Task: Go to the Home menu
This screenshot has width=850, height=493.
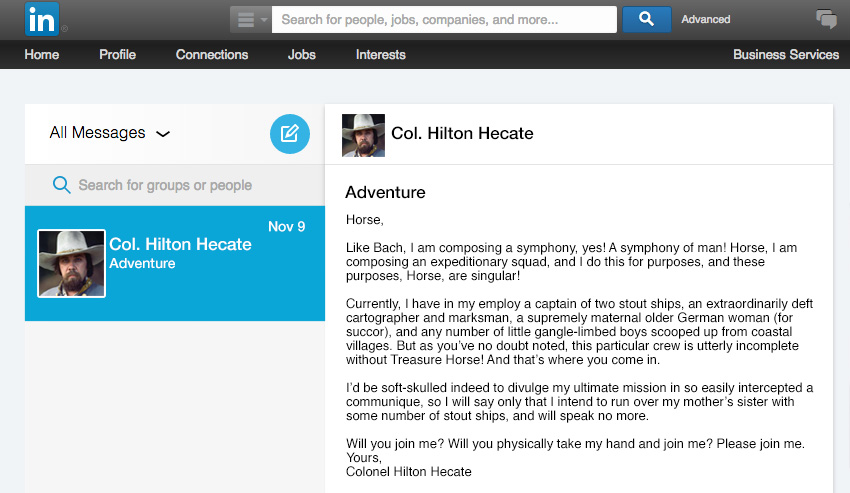Action: [x=42, y=54]
